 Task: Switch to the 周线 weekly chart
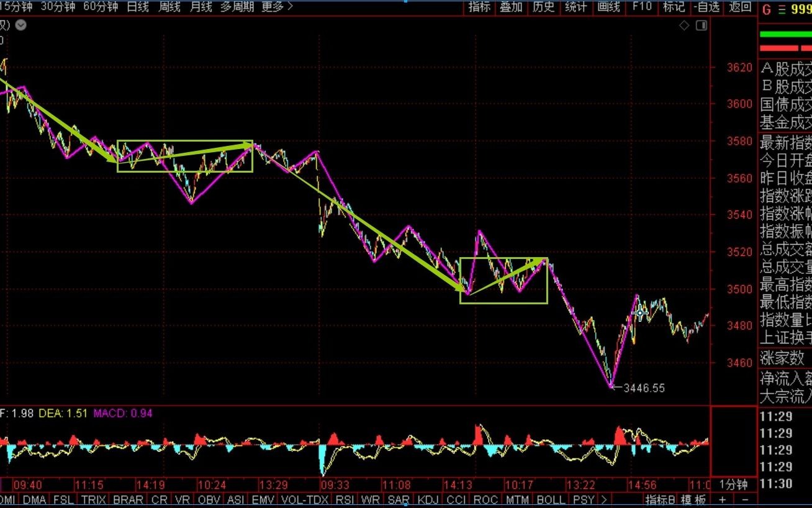click(169, 7)
